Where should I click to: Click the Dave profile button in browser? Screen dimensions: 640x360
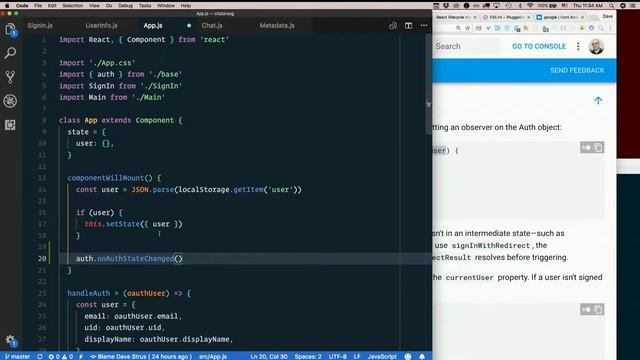tap(607, 16)
